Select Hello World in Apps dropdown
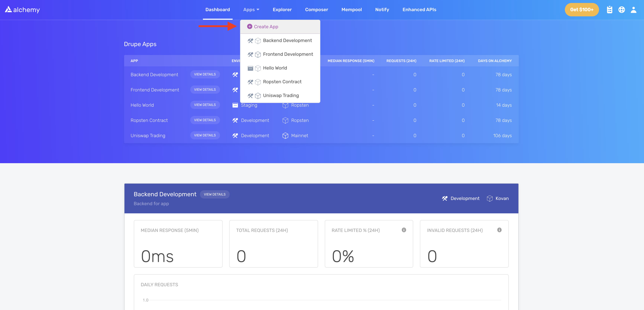Screen dimensions: 644x310 click(280, 68)
